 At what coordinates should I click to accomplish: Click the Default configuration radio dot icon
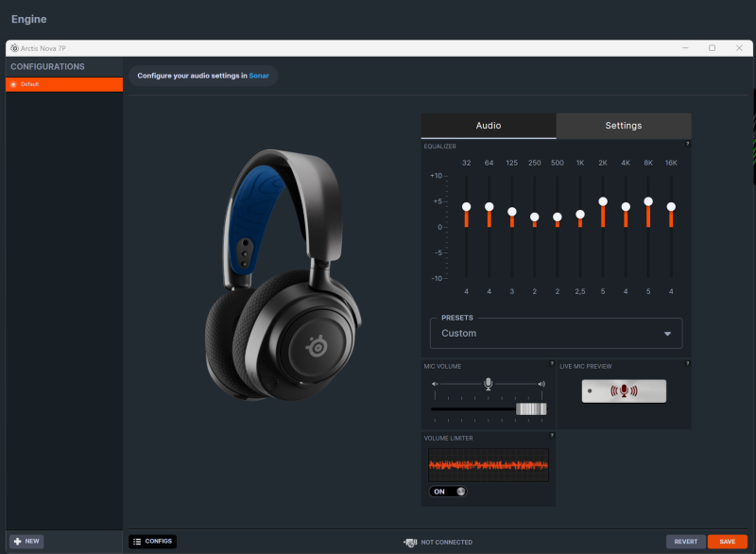coord(13,84)
